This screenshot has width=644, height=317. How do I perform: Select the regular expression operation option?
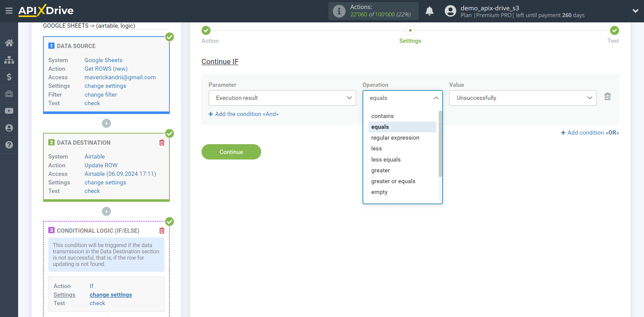coord(395,138)
